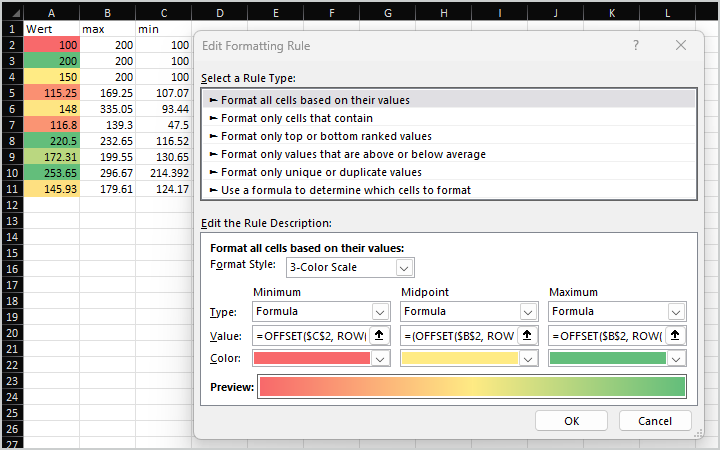Collapse dialog via Minimum value range selector icon

tap(379, 336)
